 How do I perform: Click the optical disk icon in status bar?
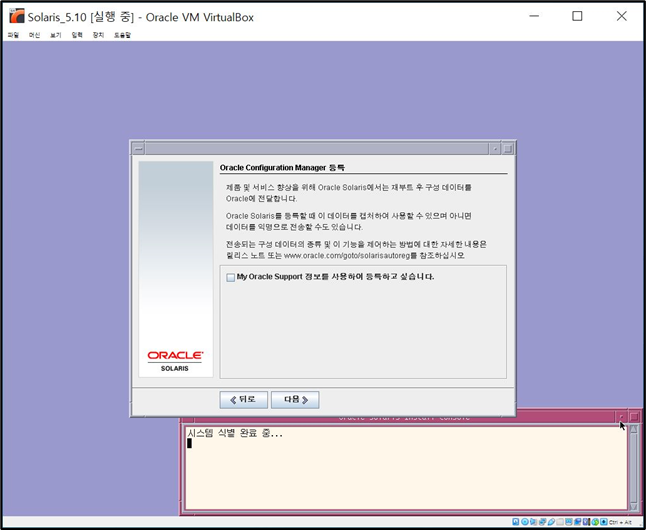[x=524, y=522]
